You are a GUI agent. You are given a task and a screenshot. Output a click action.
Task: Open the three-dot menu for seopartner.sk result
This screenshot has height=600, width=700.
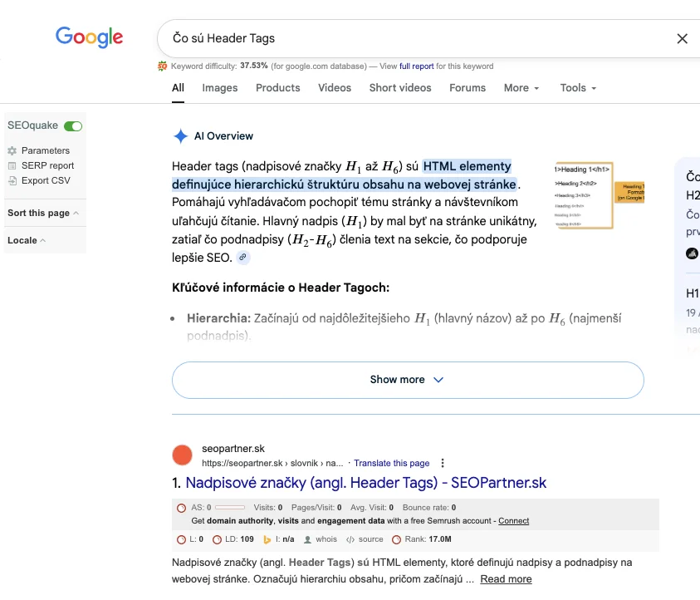443,464
